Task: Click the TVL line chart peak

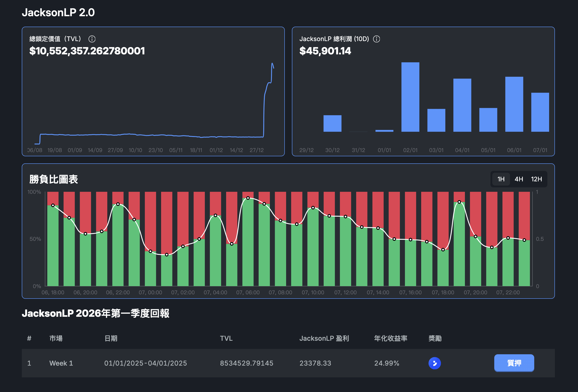Action: (x=272, y=64)
